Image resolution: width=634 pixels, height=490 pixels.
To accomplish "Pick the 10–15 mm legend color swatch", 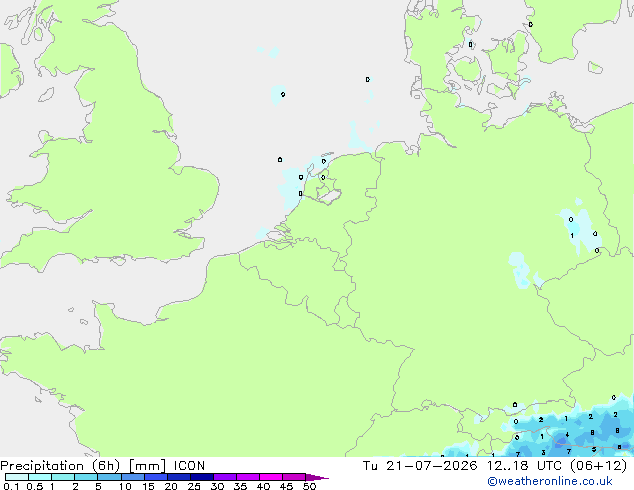I will tap(132, 477).
